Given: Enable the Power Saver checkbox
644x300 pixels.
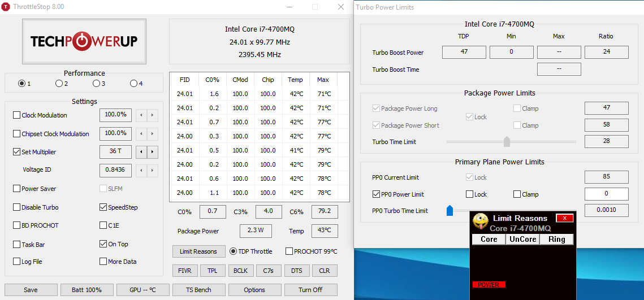Looking at the screenshot, I should pos(16,189).
